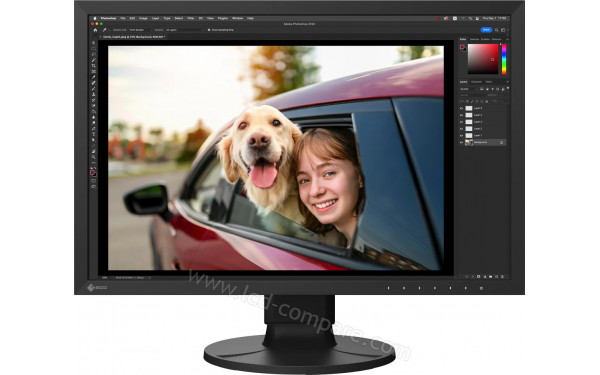Click the zoom percentage field in status bar
600x375 pixels.
tap(104, 277)
